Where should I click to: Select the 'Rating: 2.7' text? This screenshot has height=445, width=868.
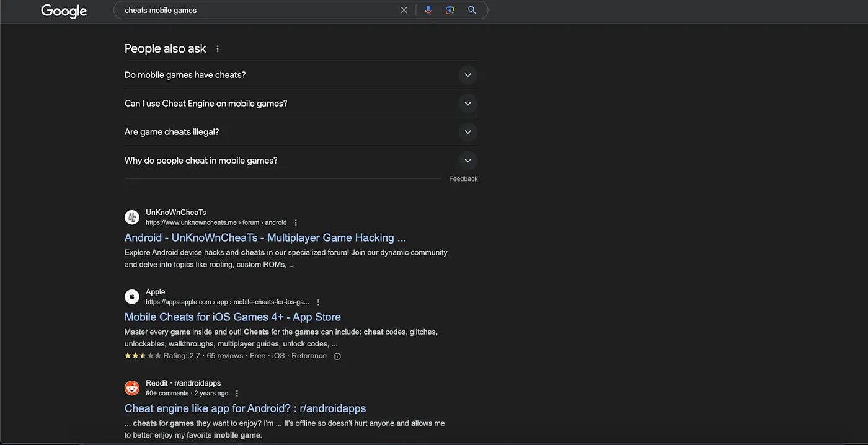pyautogui.click(x=182, y=356)
